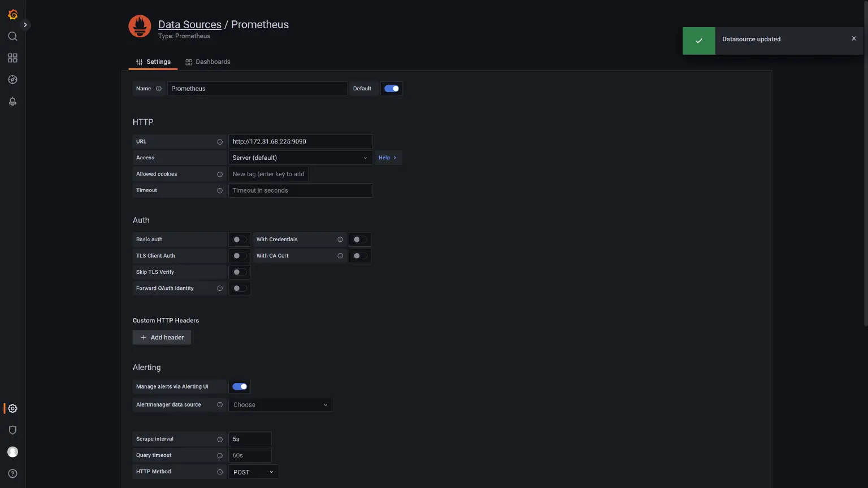Open the Dashboards grid icon in sidebar

(12, 57)
